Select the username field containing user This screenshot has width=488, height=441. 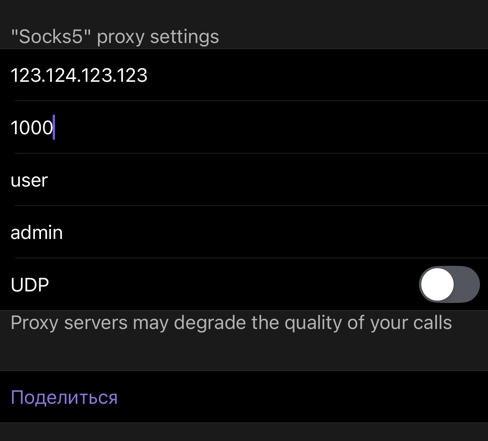[244, 180]
